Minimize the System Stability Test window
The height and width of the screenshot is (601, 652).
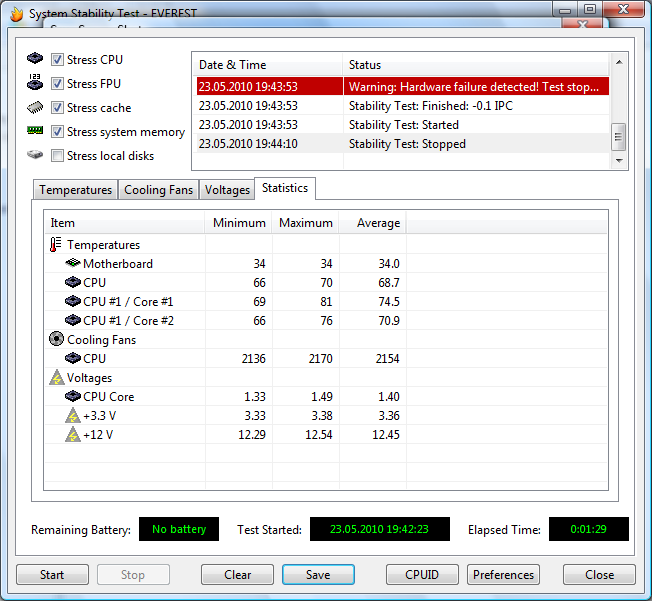pyautogui.click(x=565, y=10)
